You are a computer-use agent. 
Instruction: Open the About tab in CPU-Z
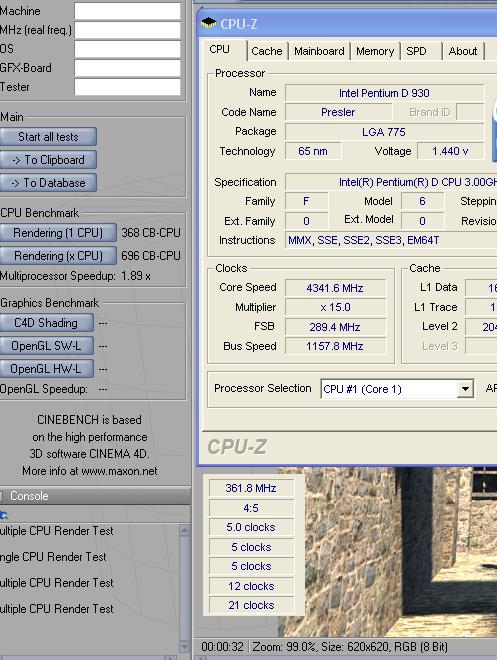462,51
